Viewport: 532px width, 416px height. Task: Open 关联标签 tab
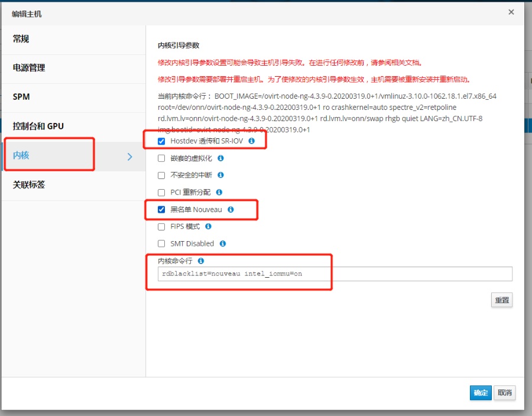74,186
